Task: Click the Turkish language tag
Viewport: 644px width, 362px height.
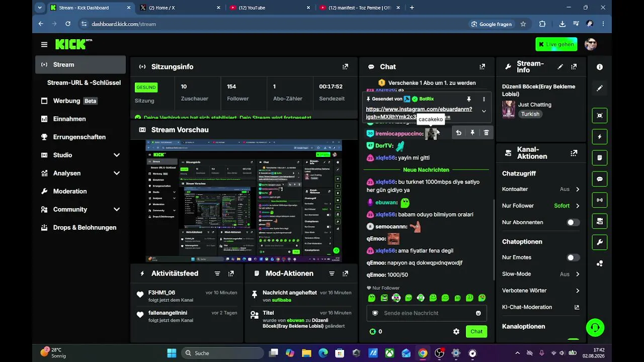Action: [x=530, y=114]
